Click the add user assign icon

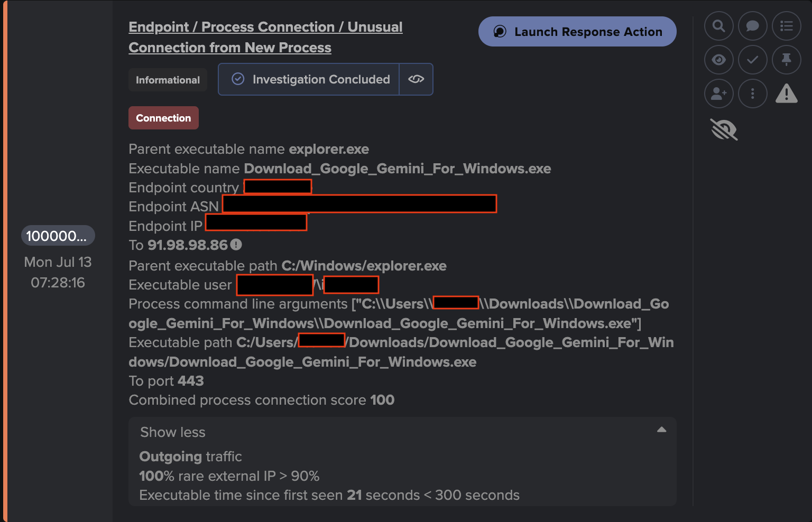718,94
